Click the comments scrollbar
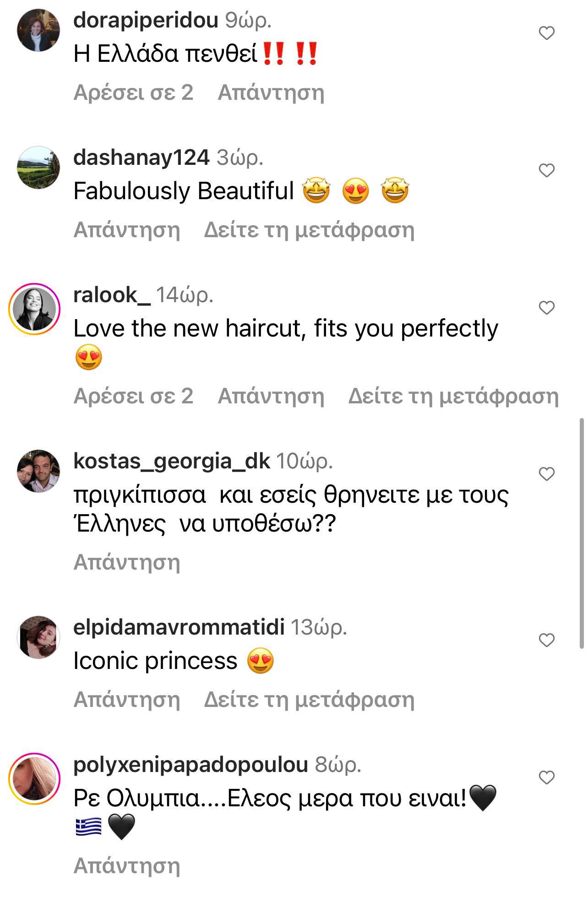Screen dimensions: 588x902 pos(582,533)
